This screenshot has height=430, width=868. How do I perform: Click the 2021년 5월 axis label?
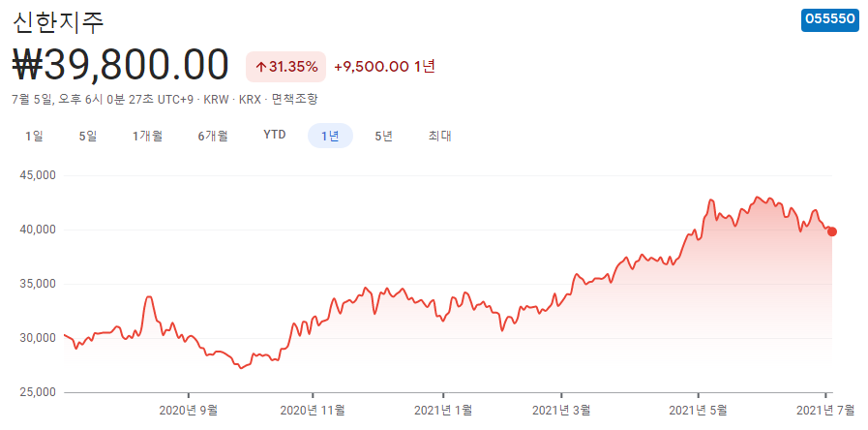tap(699, 411)
